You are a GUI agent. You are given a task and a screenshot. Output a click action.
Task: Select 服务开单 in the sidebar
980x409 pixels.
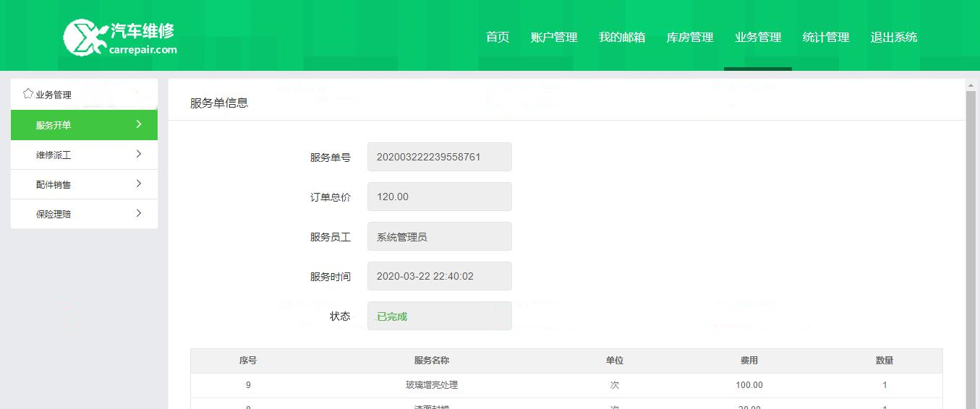tap(84, 125)
